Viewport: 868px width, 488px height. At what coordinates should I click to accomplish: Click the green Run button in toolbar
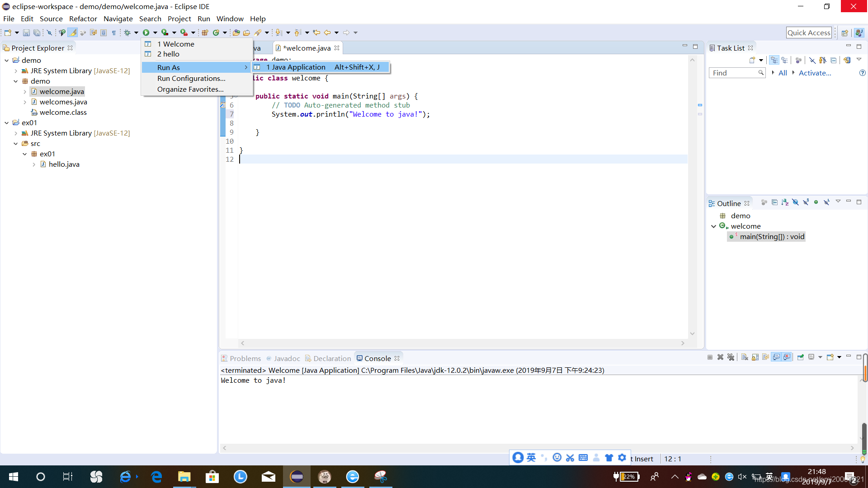[x=146, y=33]
